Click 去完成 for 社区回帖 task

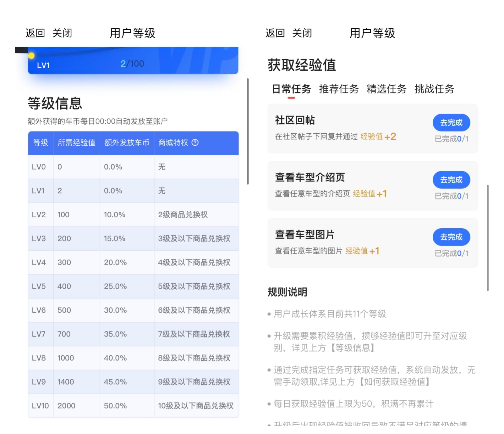pyautogui.click(x=451, y=123)
